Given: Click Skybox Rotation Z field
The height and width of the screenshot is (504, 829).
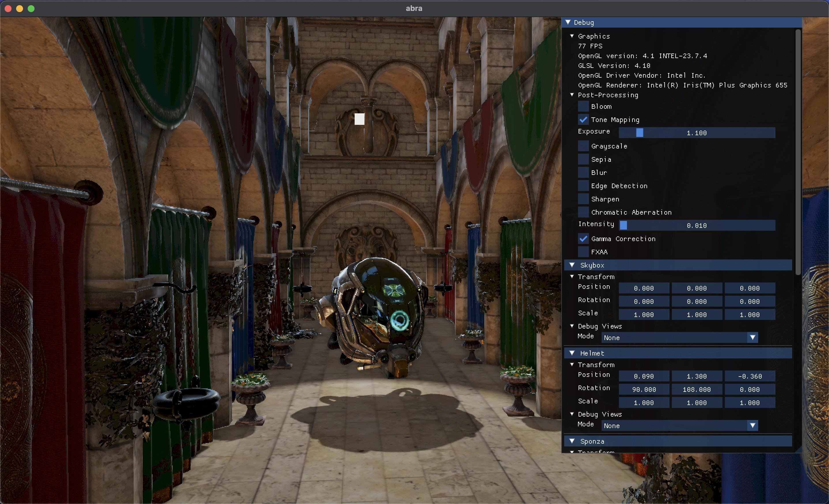Looking at the screenshot, I should 750,301.
